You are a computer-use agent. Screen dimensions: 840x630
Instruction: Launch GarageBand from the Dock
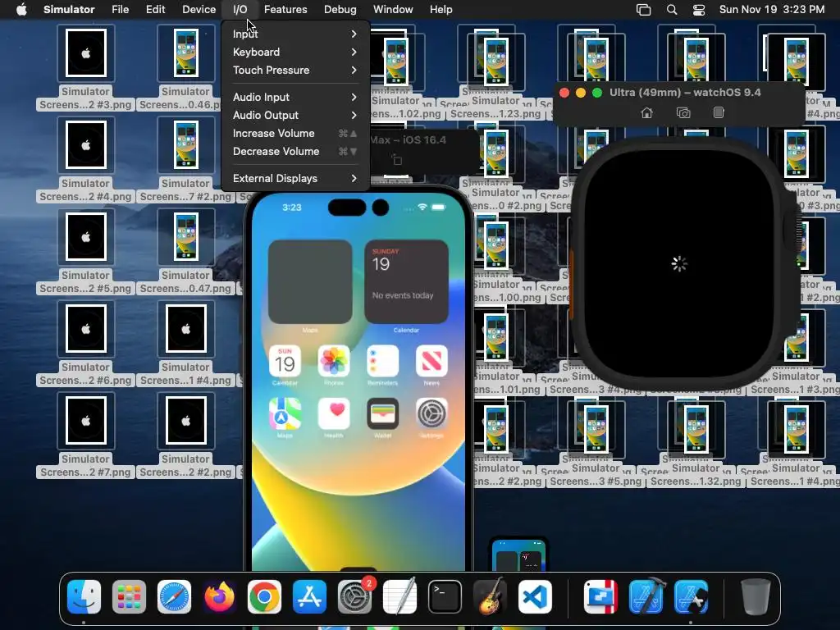pos(490,597)
